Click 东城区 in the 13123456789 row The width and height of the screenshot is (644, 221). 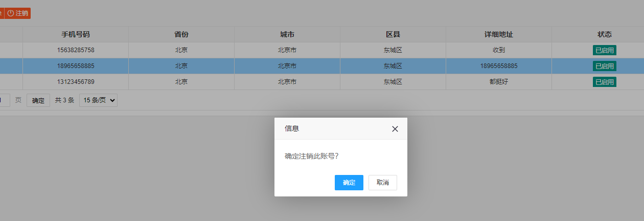[x=393, y=82]
